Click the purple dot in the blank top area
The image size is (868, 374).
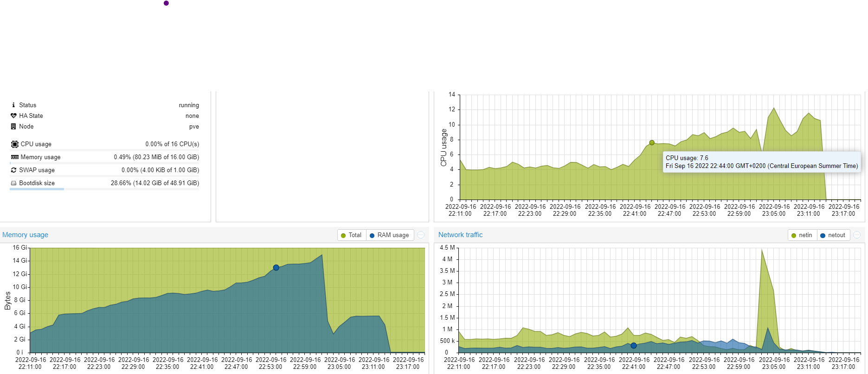(x=166, y=3)
